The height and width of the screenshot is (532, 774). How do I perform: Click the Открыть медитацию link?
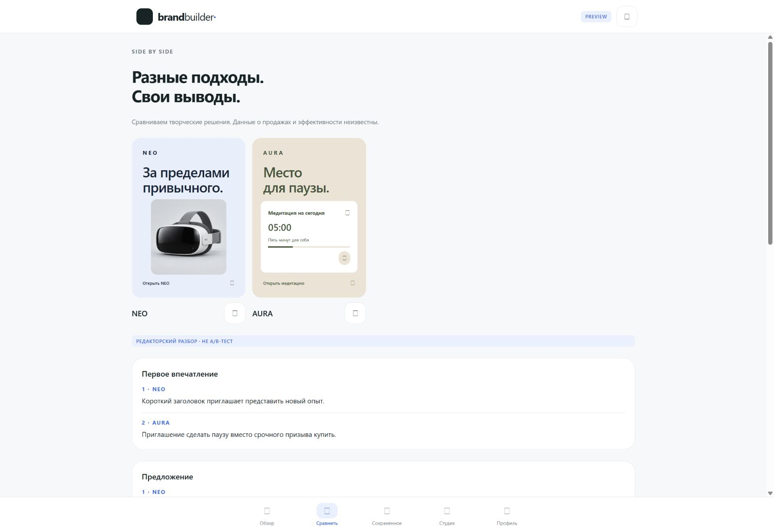[283, 283]
